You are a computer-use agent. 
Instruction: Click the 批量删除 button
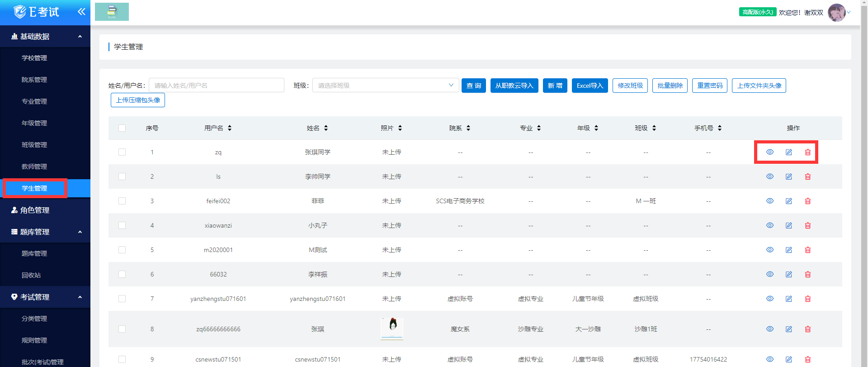pos(670,86)
